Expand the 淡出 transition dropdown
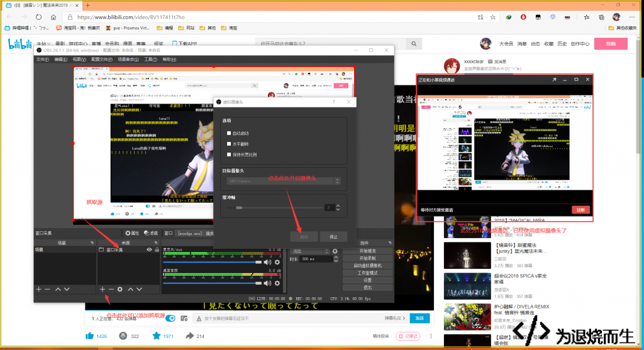This screenshot has width=644, height=350. coord(311,251)
